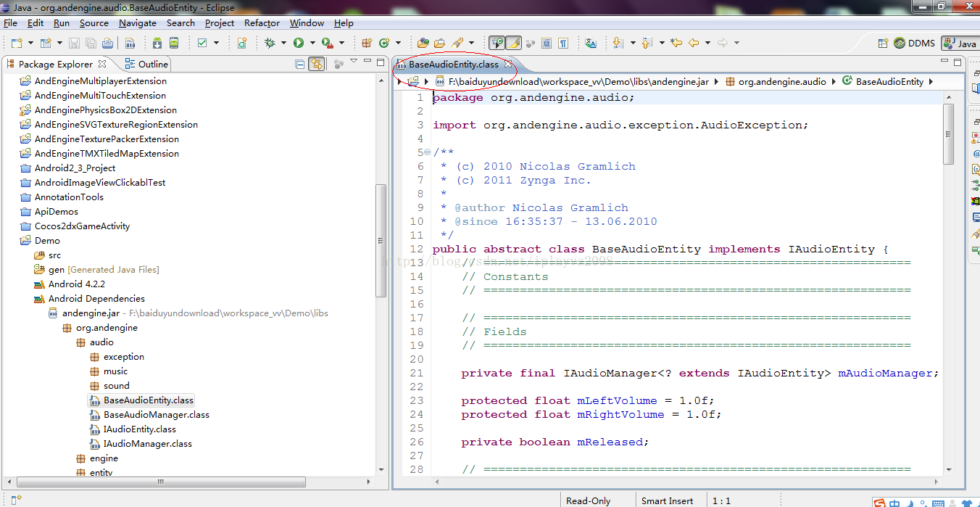Viewport: 980px width, 507px height.
Task: Click the Save All toolbar icon
Action: click(x=91, y=43)
